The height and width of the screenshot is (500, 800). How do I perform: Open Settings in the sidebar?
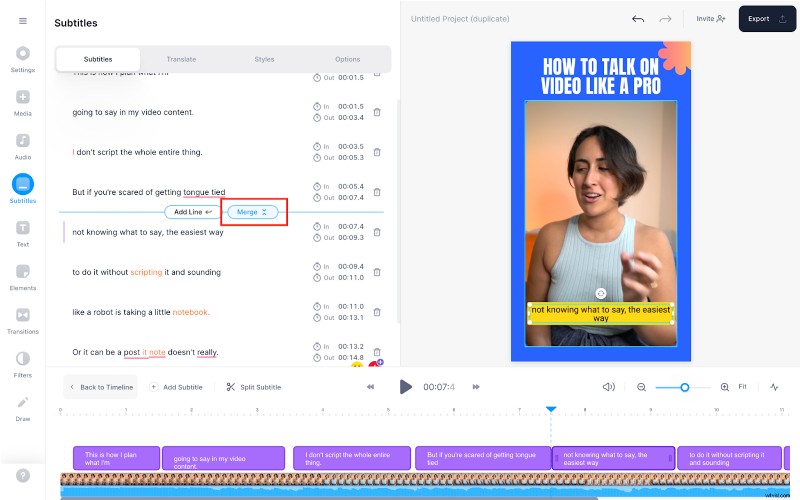23,59
